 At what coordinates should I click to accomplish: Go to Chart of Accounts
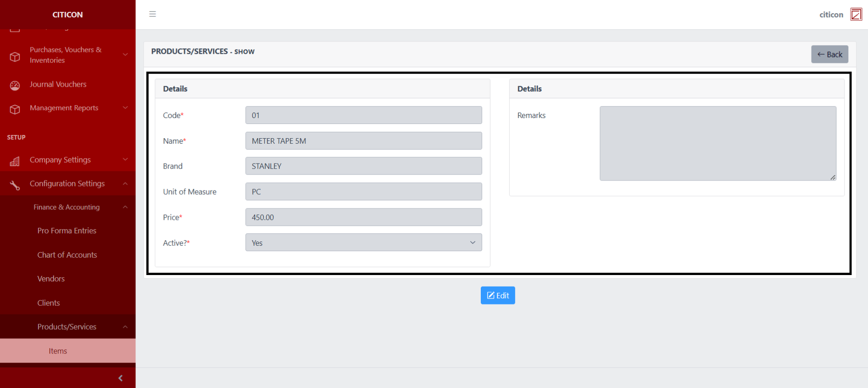click(x=67, y=255)
